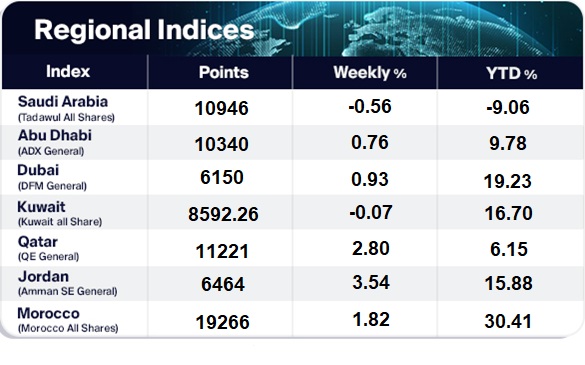The height and width of the screenshot is (365, 585).
Task: Select the Morocco All Shares label
Action: 68,320
